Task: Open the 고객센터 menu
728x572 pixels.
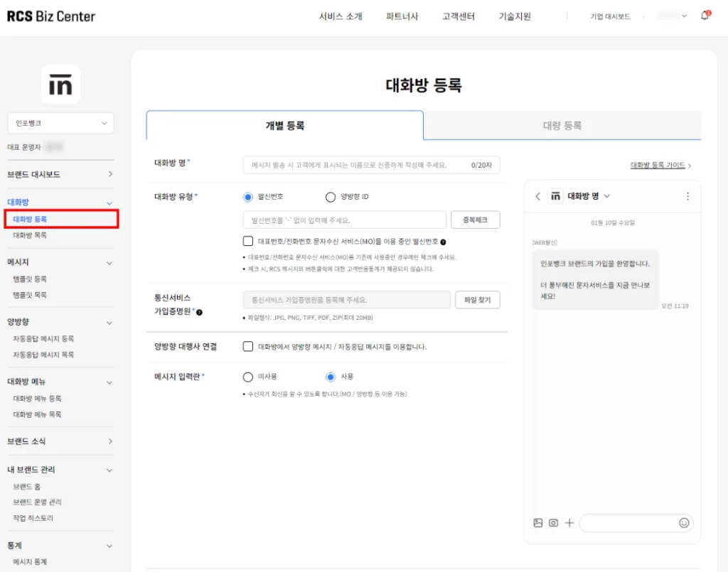Action: click(x=459, y=17)
